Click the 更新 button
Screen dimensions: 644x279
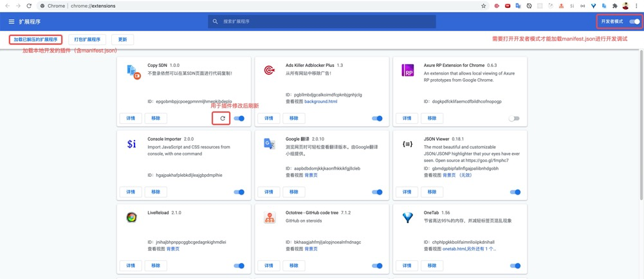(x=122, y=39)
